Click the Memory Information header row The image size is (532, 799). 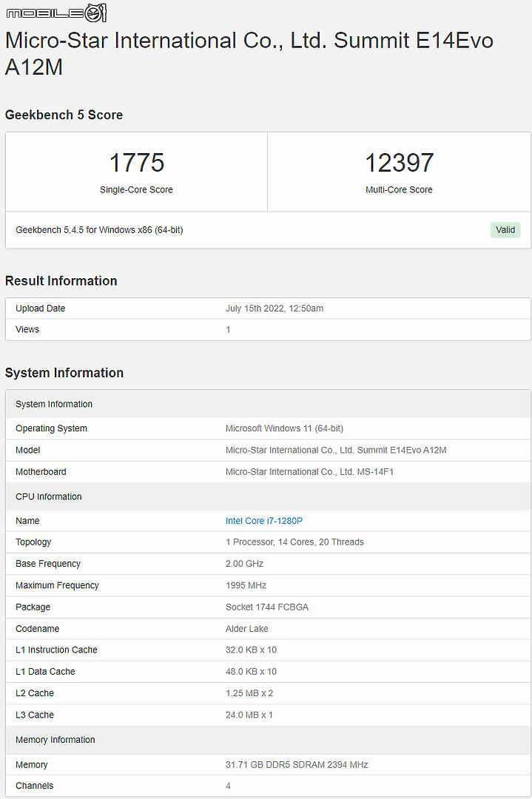[x=268, y=740]
